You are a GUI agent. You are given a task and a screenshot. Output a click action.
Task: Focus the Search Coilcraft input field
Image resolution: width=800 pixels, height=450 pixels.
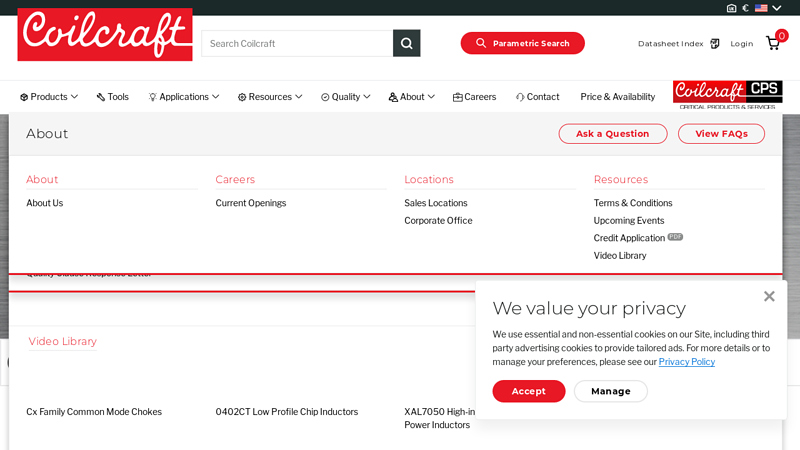(x=297, y=43)
